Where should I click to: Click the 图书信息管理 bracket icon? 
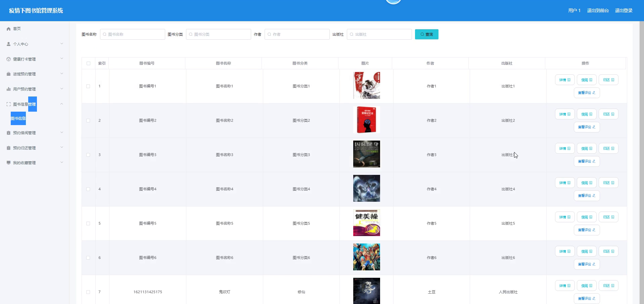[9, 104]
